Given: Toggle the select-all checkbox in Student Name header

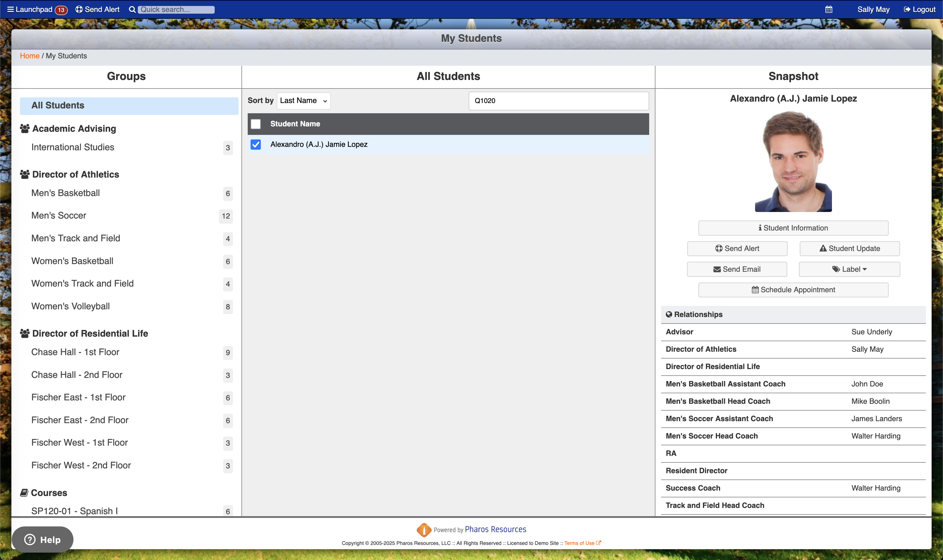Looking at the screenshot, I should coord(256,124).
